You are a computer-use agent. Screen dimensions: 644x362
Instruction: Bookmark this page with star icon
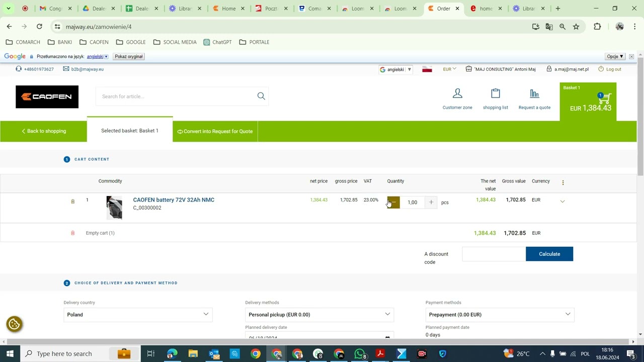click(576, 27)
